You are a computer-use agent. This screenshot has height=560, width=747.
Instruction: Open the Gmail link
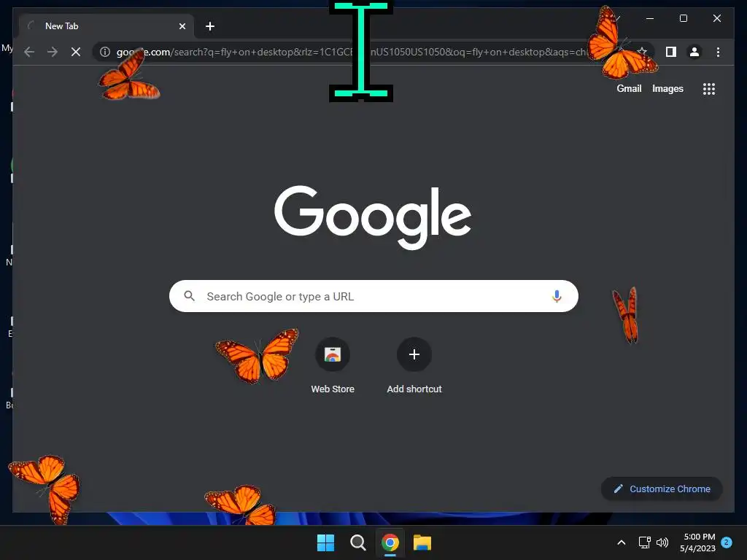[629, 88]
